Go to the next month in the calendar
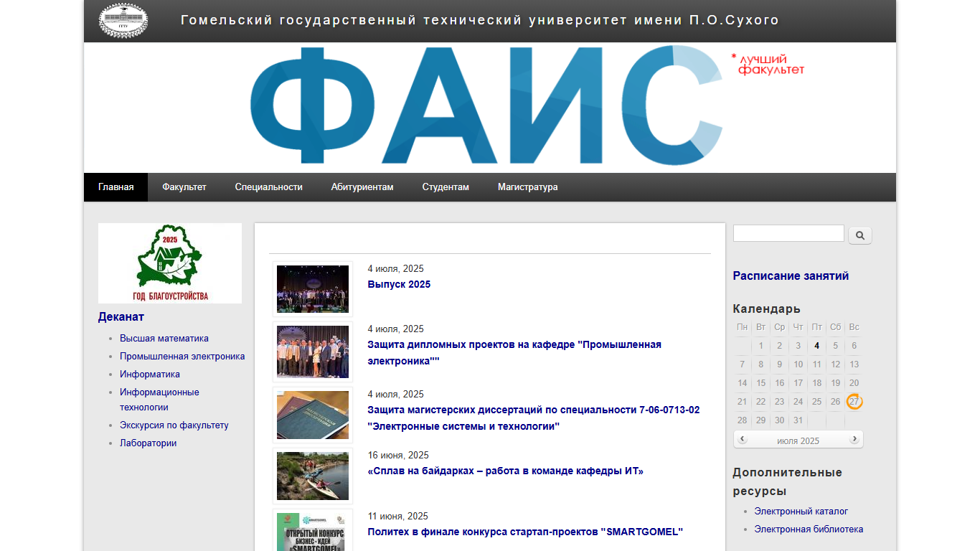980x551 pixels. pyautogui.click(x=854, y=440)
